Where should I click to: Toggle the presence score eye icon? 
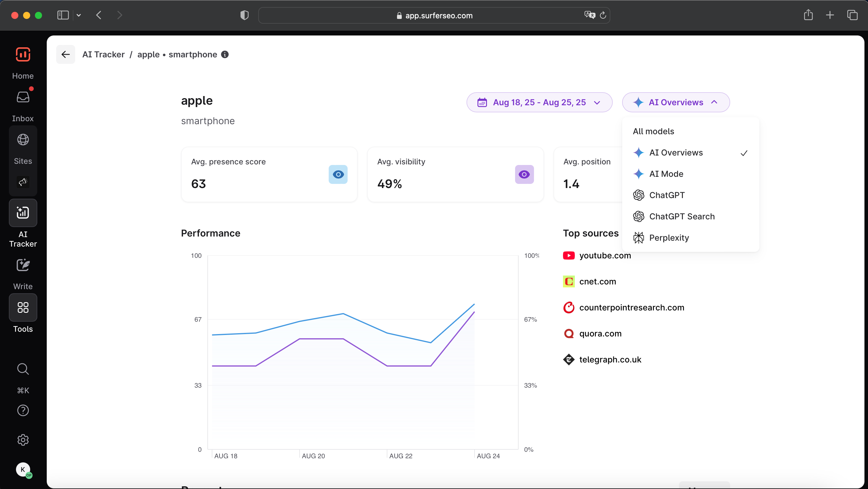pos(338,174)
